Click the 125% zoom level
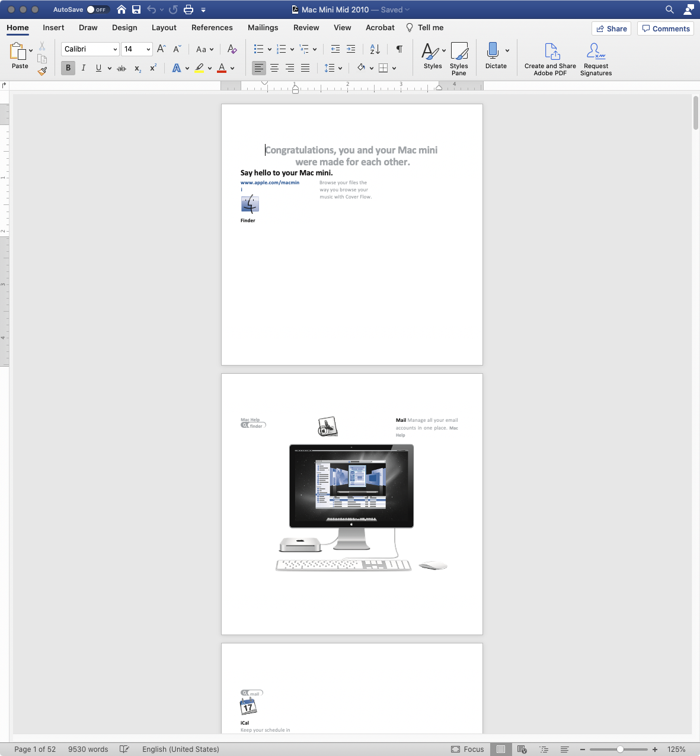Viewport: 700px width, 756px height. 676,749
